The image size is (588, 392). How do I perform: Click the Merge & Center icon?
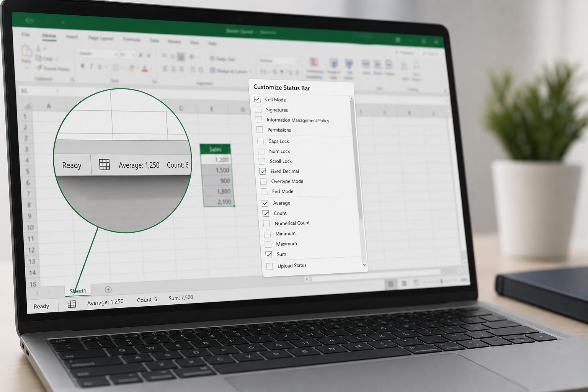click(212, 70)
